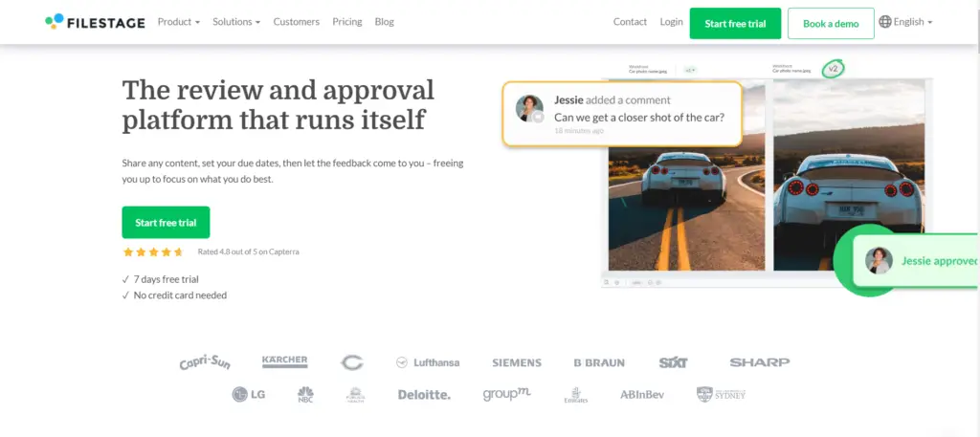Click the left car photo version
This screenshot has width=980, height=437.
click(x=686, y=208)
